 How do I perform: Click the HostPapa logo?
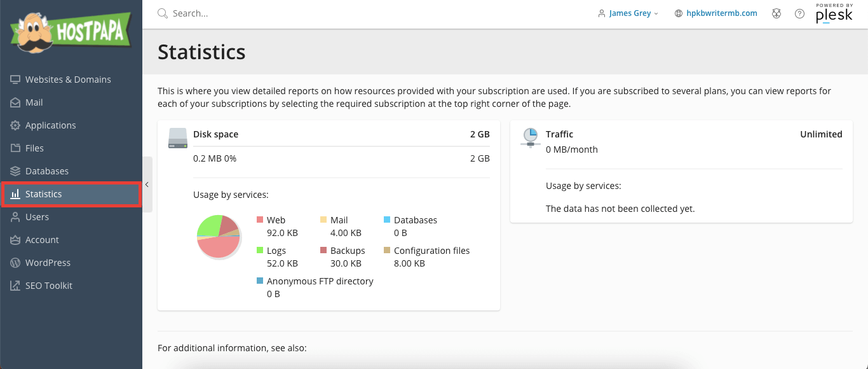pyautogui.click(x=70, y=30)
